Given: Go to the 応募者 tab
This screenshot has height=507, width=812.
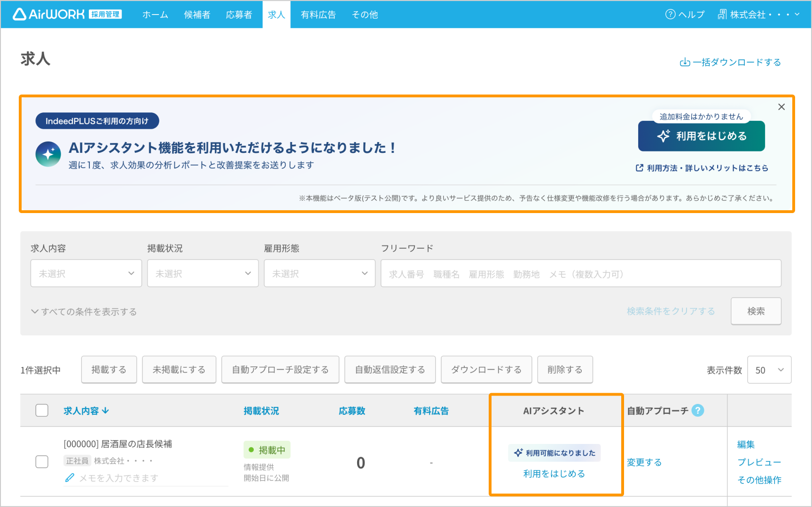Looking at the screenshot, I should pyautogui.click(x=239, y=15).
